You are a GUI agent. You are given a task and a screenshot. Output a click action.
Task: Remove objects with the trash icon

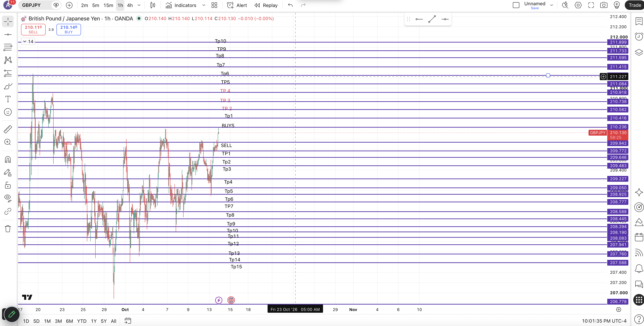coord(8,229)
